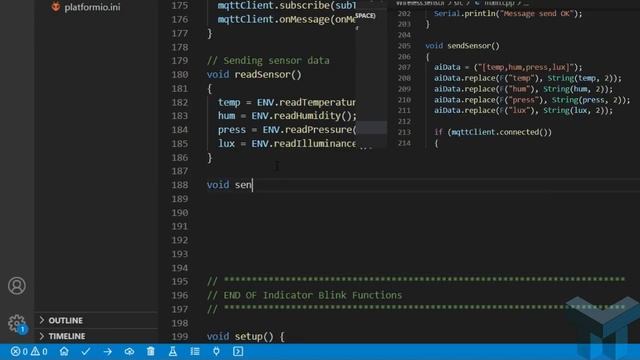This screenshot has width=640, height=360.
Task: Open the Manage gear settings icon
Action: pyautogui.click(x=17, y=323)
